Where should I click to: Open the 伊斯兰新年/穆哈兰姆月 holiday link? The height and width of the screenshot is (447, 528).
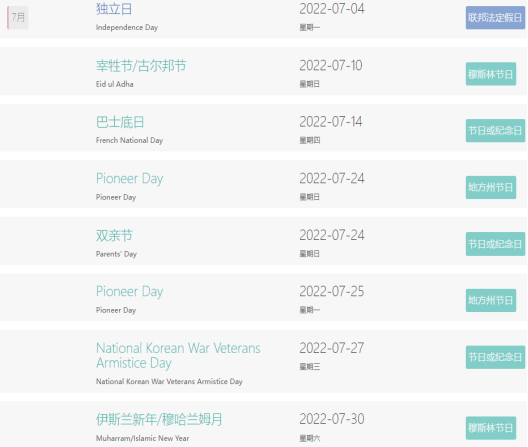tap(159, 419)
